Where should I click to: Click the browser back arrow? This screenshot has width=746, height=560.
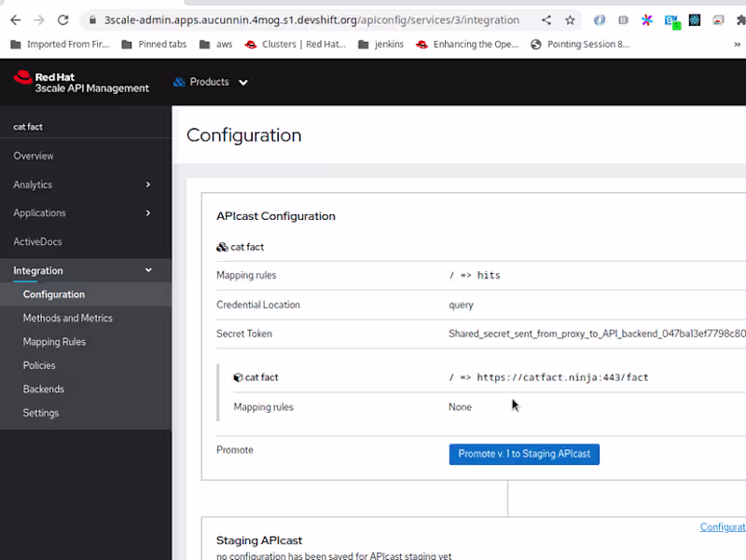coord(16,20)
